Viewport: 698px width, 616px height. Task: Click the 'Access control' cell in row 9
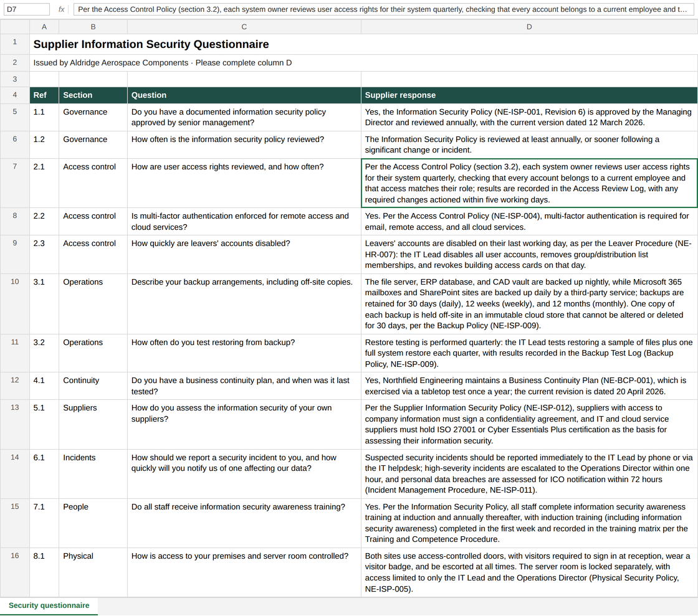point(93,254)
